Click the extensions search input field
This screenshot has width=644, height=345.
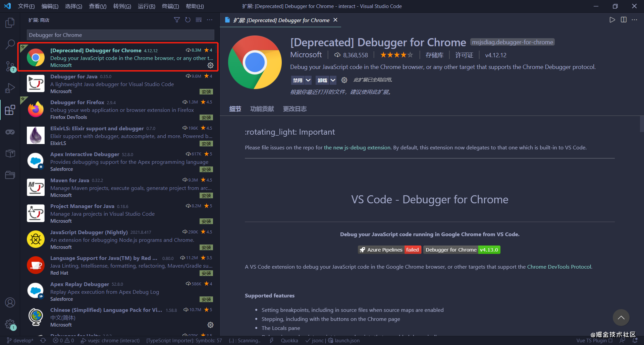(120, 35)
